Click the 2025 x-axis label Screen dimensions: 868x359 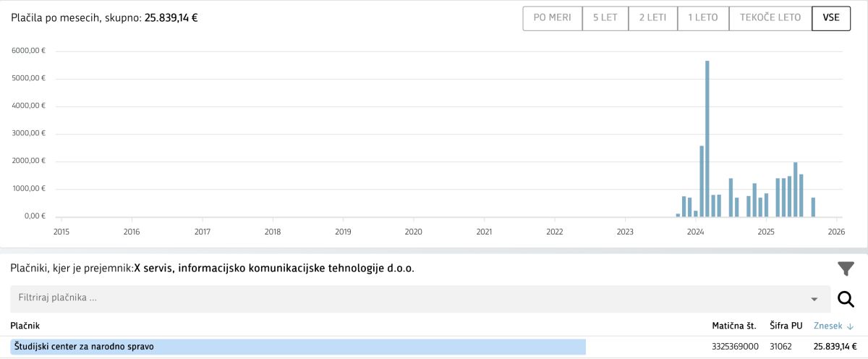coord(766,232)
